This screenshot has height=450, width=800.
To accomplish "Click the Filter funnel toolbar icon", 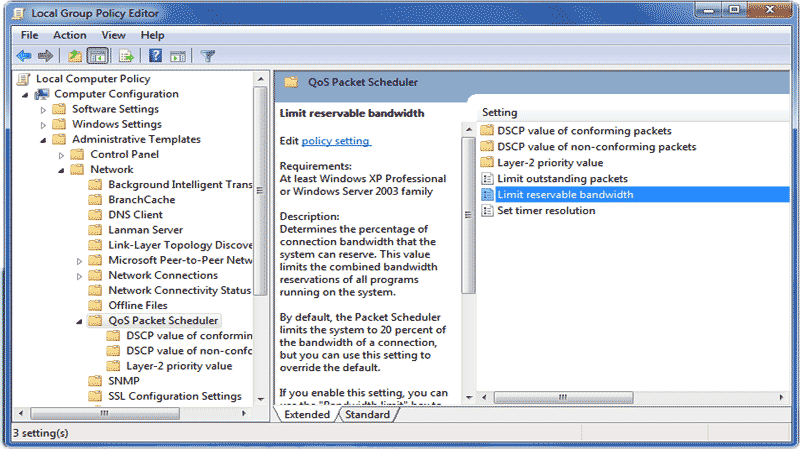I will [x=208, y=56].
